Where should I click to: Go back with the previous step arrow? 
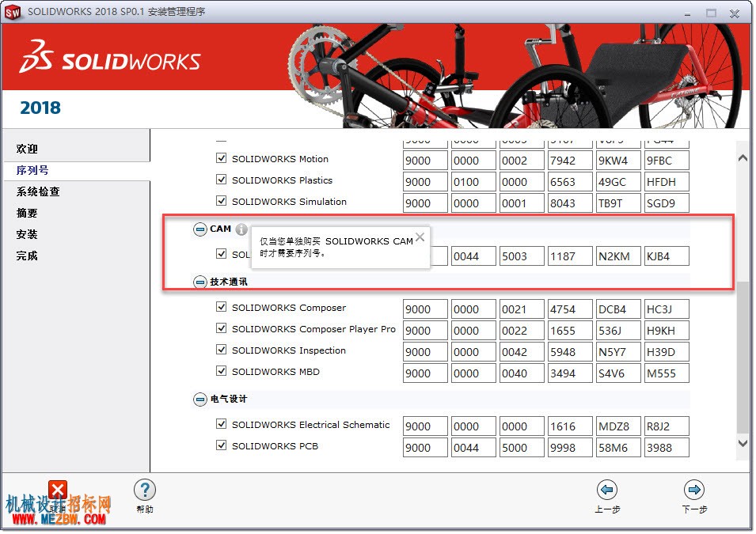pyautogui.click(x=607, y=490)
